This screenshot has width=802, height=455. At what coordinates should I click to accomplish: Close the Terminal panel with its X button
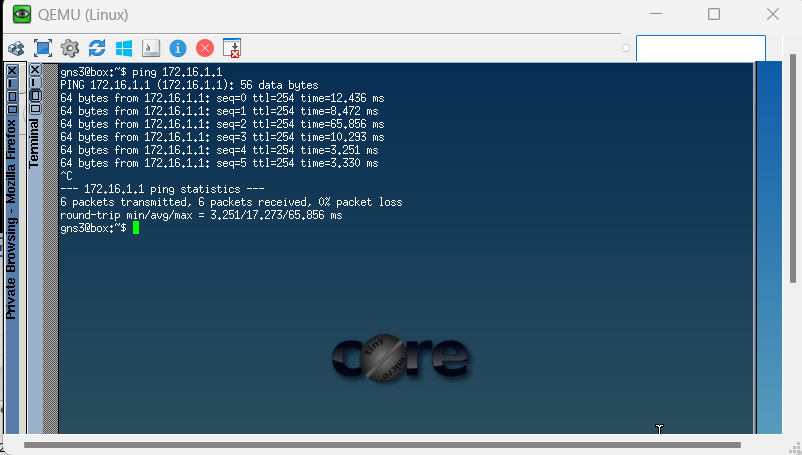click(x=35, y=70)
